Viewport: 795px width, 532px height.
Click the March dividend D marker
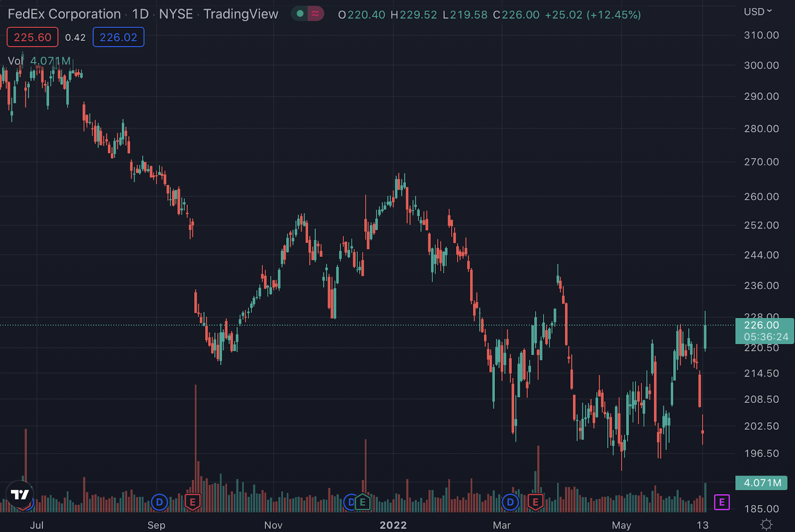click(x=510, y=502)
